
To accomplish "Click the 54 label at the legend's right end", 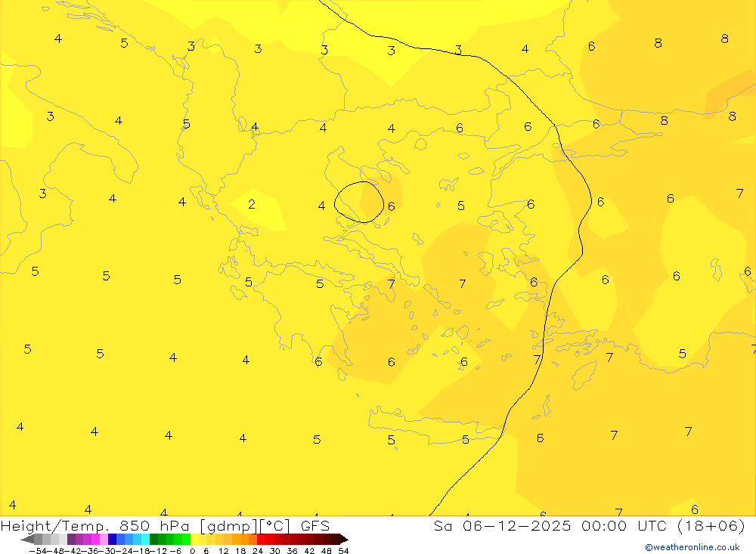I will [343, 551].
